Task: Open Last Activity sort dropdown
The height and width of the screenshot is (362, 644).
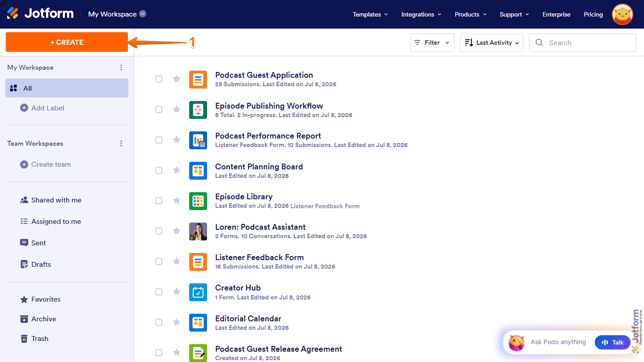Action: tap(491, 42)
